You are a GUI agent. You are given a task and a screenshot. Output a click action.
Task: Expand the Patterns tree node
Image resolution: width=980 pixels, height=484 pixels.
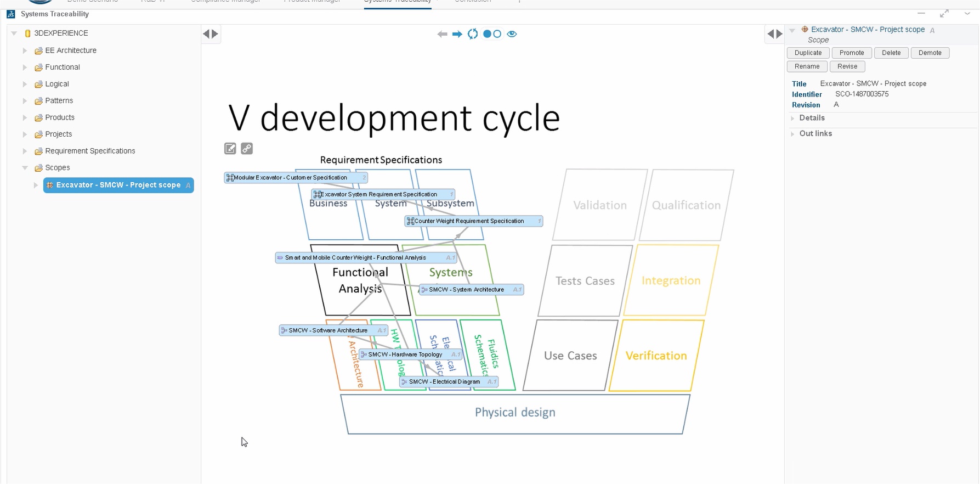[25, 101]
